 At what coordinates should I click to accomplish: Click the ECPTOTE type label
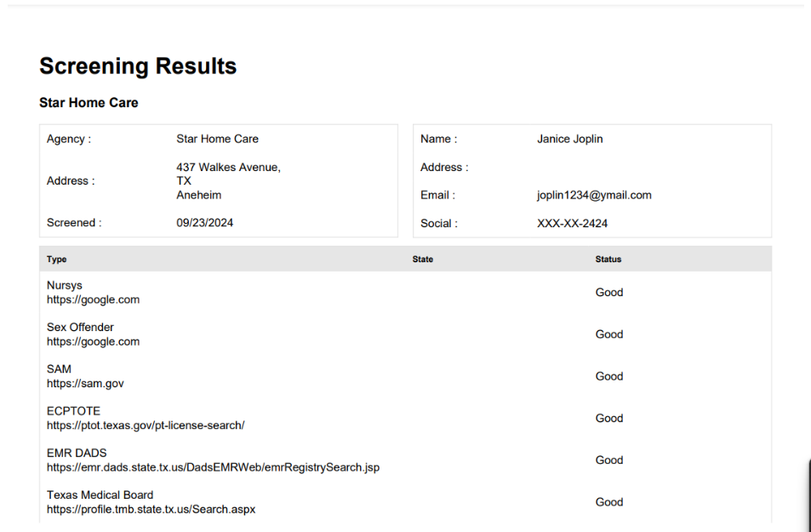73,411
